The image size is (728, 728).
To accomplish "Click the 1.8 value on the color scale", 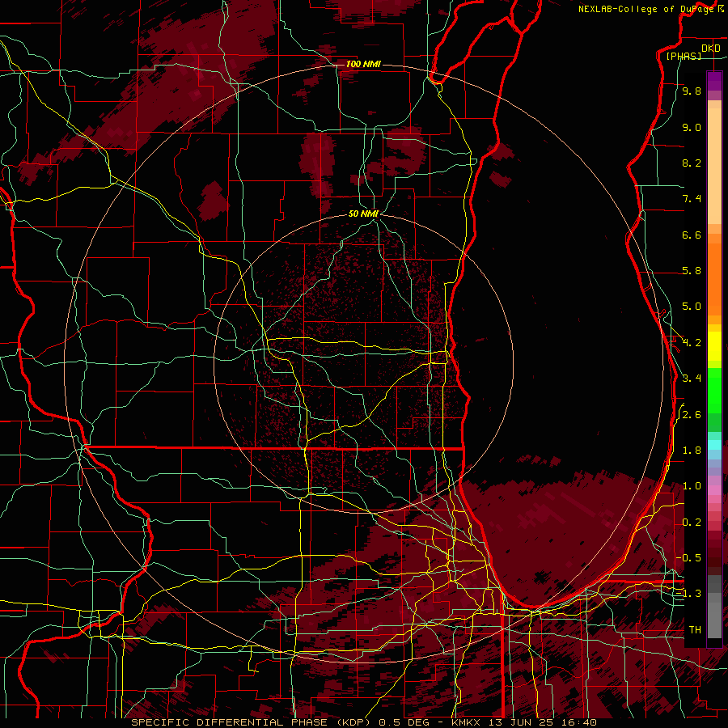I will [692, 451].
